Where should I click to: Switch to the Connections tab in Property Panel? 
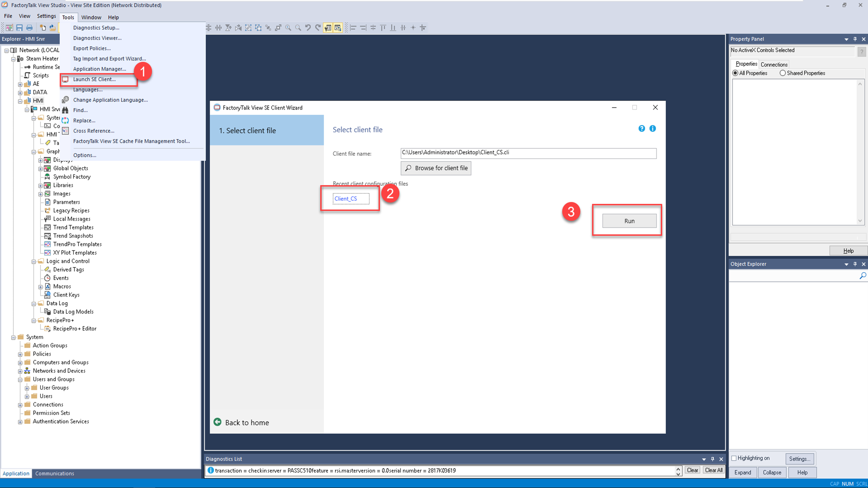tap(774, 64)
